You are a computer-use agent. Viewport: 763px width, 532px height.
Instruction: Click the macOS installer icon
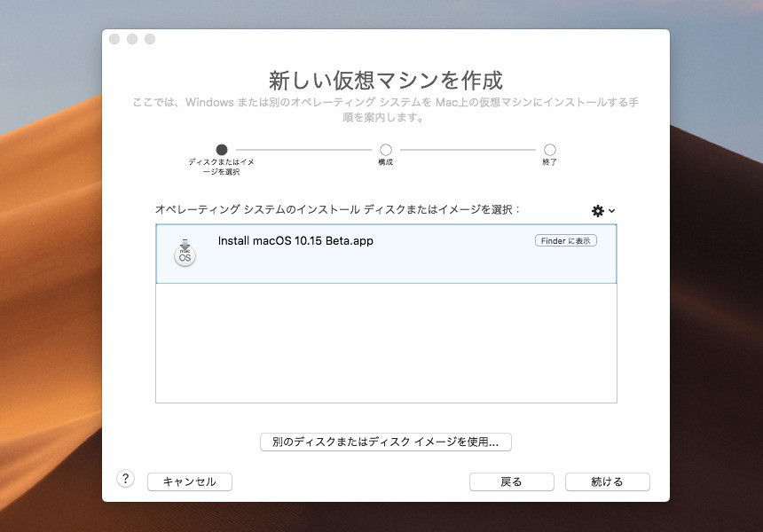tap(185, 253)
